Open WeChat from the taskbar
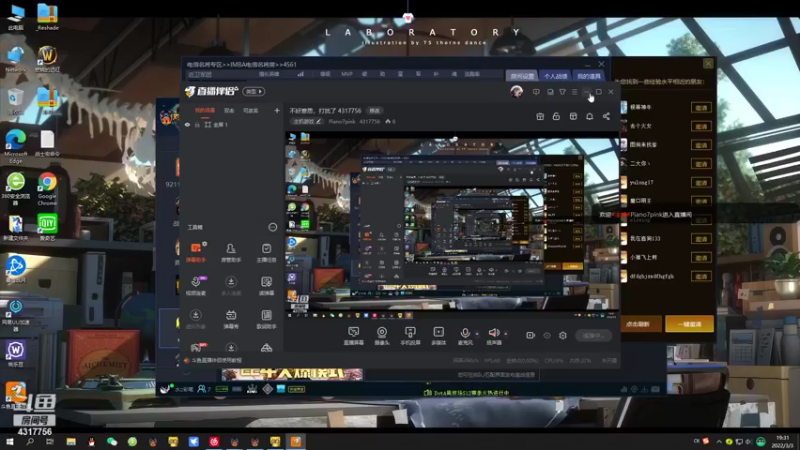 point(112,441)
